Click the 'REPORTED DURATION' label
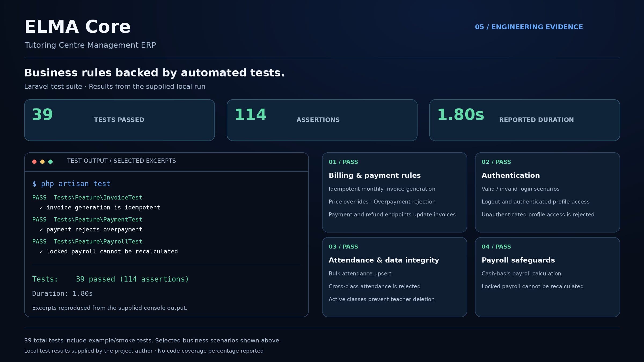This screenshot has width=644, height=362. [536, 120]
